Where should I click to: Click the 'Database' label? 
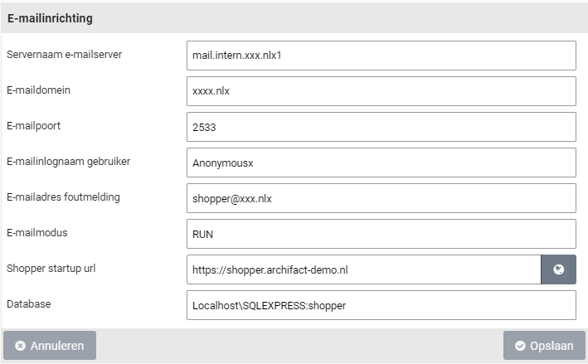(x=29, y=304)
